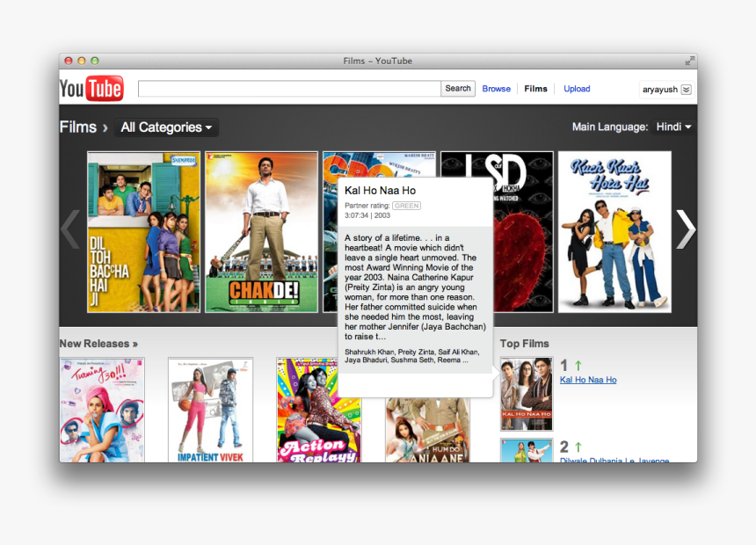
Task: Select the Dil Toh Baccha Hai Ji poster
Action: pos(143,232)
